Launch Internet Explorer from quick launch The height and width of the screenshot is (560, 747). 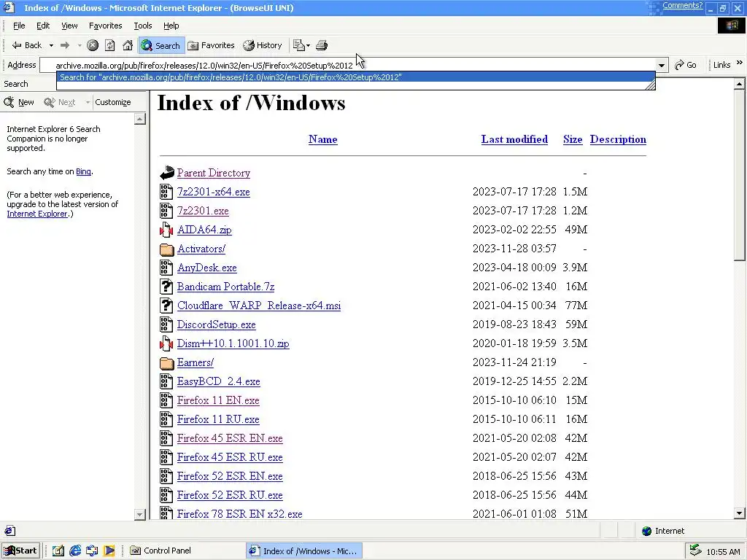[x=75, y=551]
